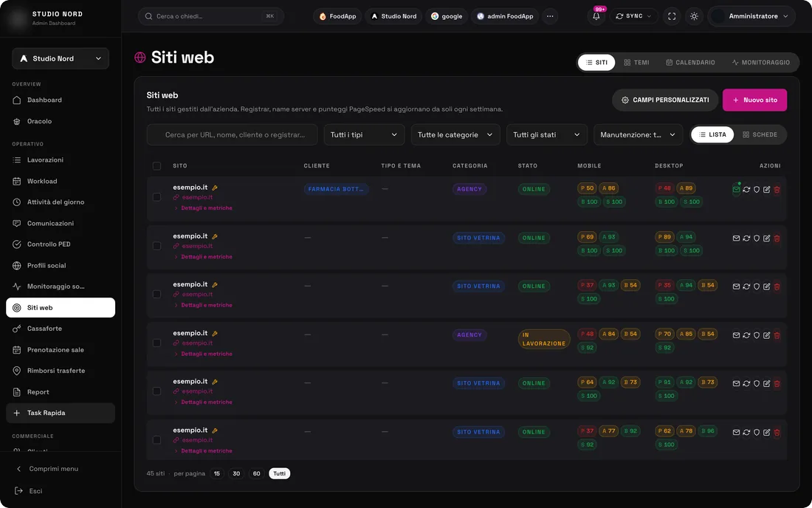Open the Tutti i tipi dropdown
Viewport: 812px width, 508px height.
tap(364, 134)
